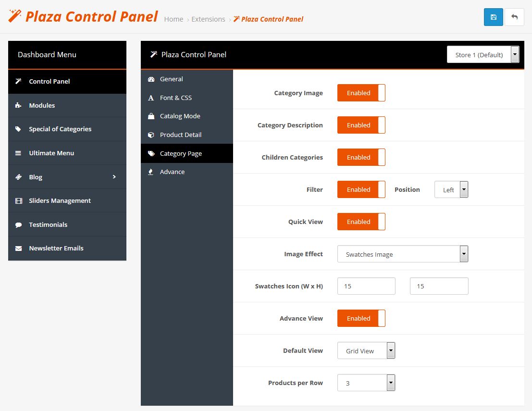The image size is (532, 411).
Task: Click Swatches Icon height input field
Action: (x=439, y=286)
